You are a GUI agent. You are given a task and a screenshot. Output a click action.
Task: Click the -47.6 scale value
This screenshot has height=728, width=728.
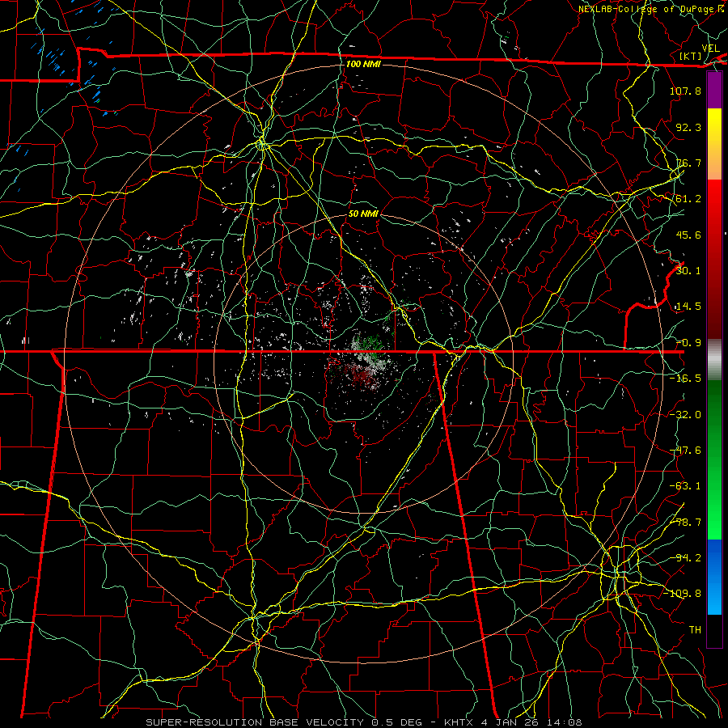pos(685,451)
